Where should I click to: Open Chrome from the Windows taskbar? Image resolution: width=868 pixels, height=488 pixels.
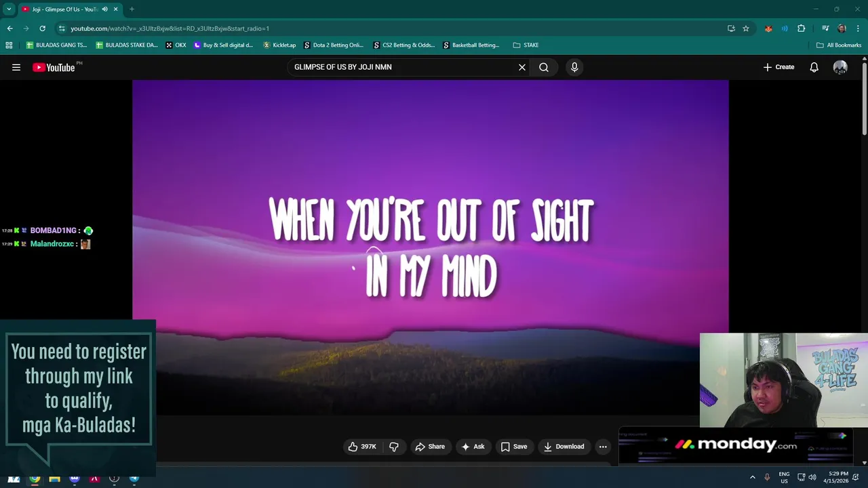point(35,479)
